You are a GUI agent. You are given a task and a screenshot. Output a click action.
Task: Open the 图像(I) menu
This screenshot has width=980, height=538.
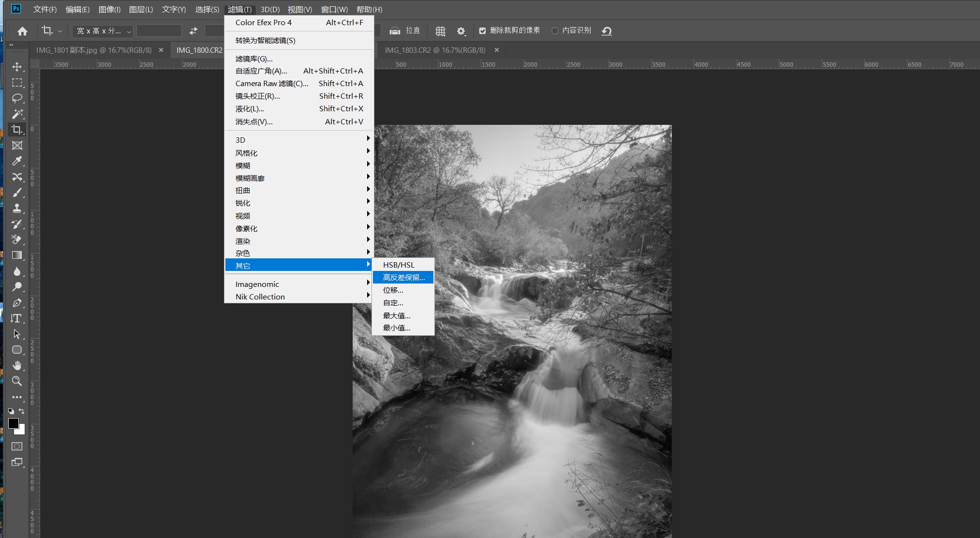click(109, 9)
